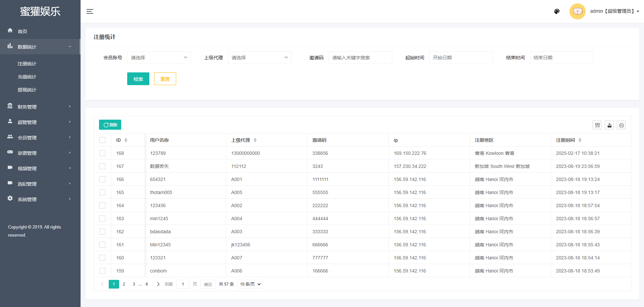Sort table by ID column arrows

tap(126, 140)
